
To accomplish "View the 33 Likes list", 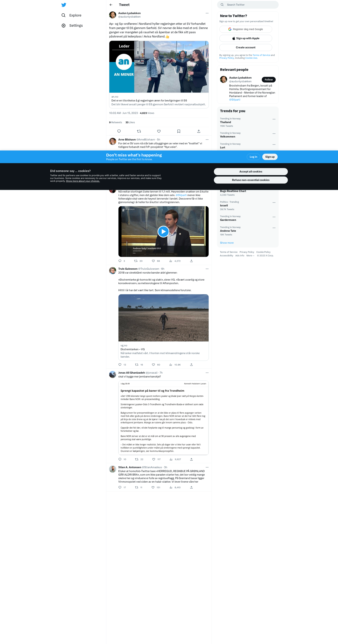I will pyautogui.click(x=130, y=123).
